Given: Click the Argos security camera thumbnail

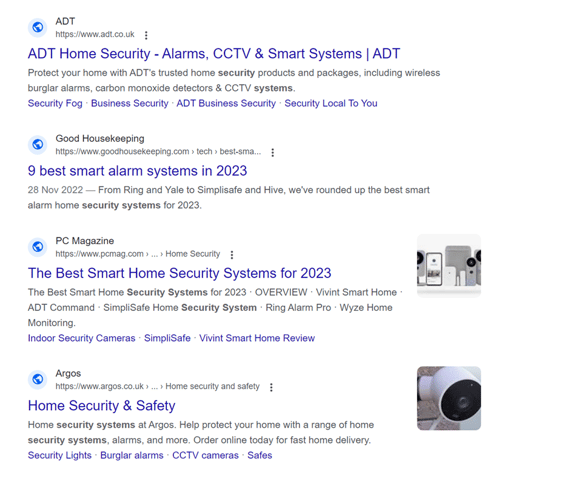Looking at the screenshot, I should click(x=449, y=398).
